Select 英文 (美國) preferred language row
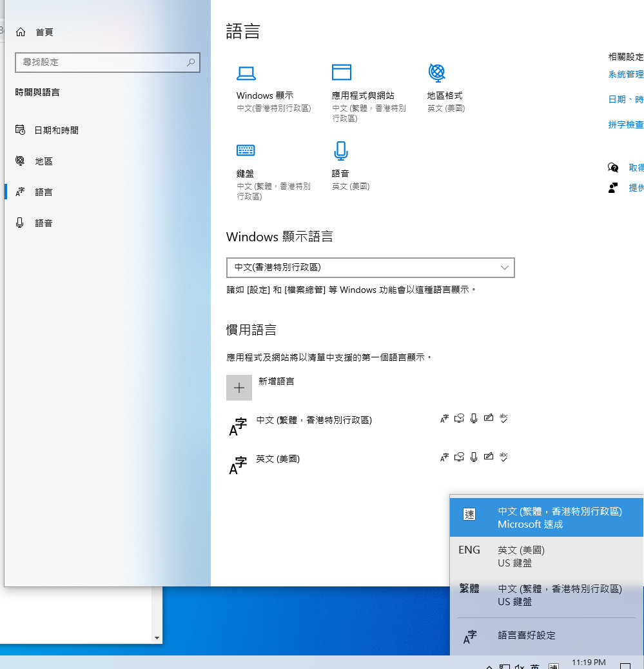This screenshot has width=644, height=669. (x=371, y=464)
